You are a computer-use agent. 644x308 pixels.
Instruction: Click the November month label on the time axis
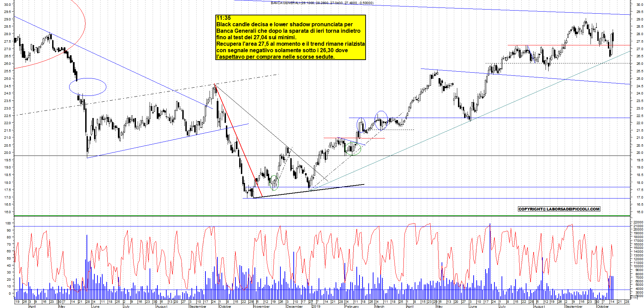(x=262, y=306)
